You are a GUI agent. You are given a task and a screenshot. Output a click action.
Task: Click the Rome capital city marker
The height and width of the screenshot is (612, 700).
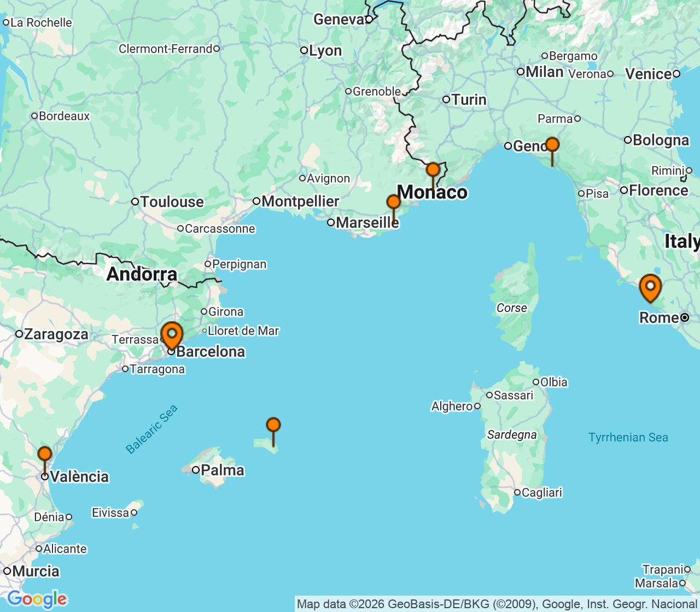(684, 317)
